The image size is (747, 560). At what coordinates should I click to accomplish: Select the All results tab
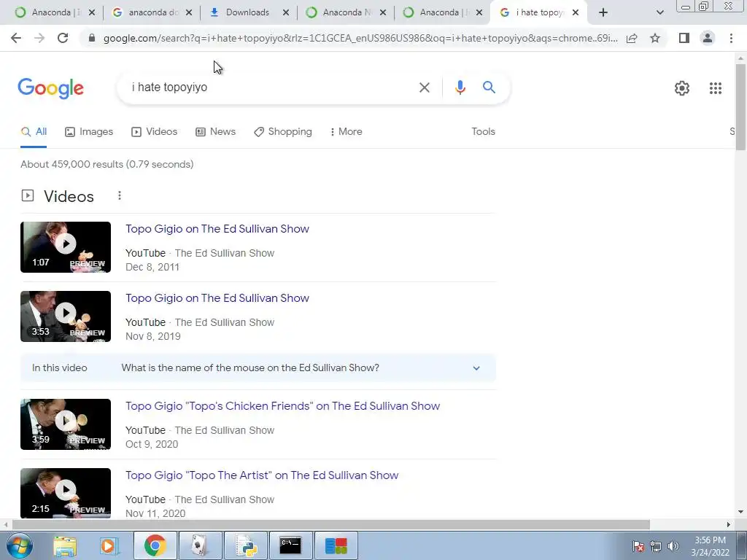(x=34, y=132)
